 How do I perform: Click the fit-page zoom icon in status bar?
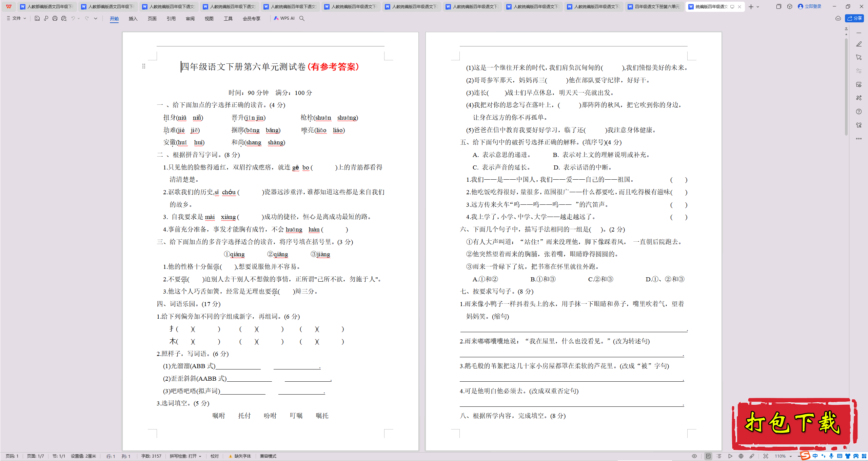click(766, 456)
